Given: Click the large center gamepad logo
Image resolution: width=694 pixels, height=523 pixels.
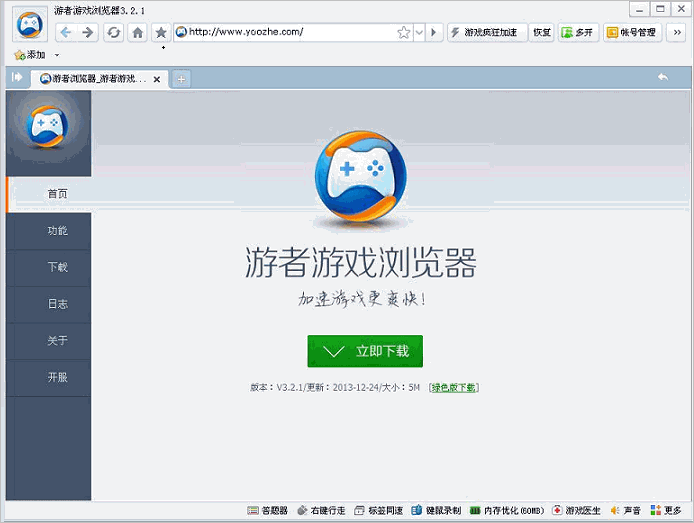Looking at the screenshot, I should (361, 176).
